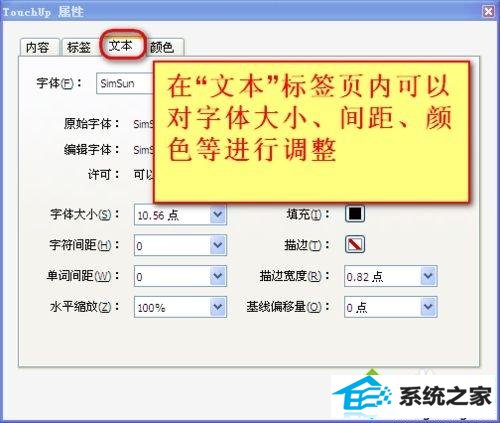Expand the 单词间距 dropdown arrow
This screenshot has width=500, height=423.
(x=218, y=276)
